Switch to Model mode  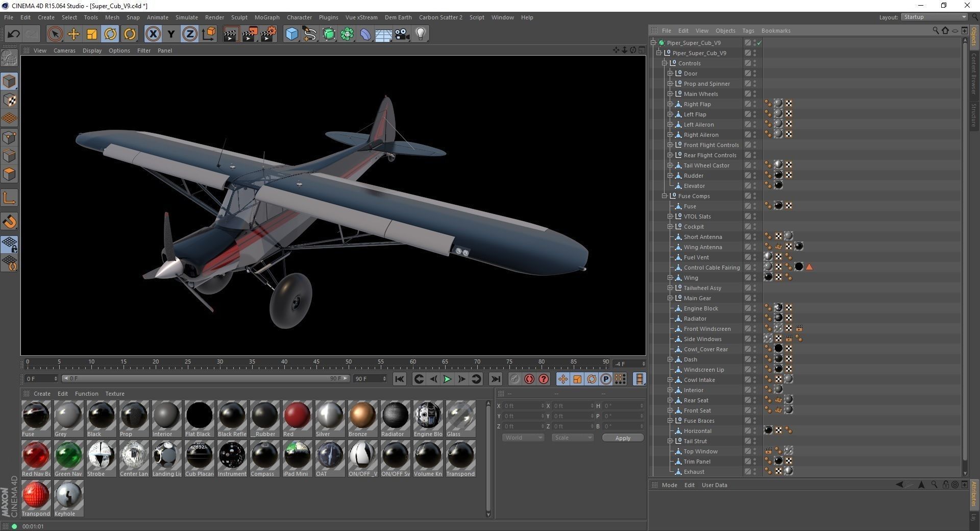pyautogui.click(x=9, y=81)
